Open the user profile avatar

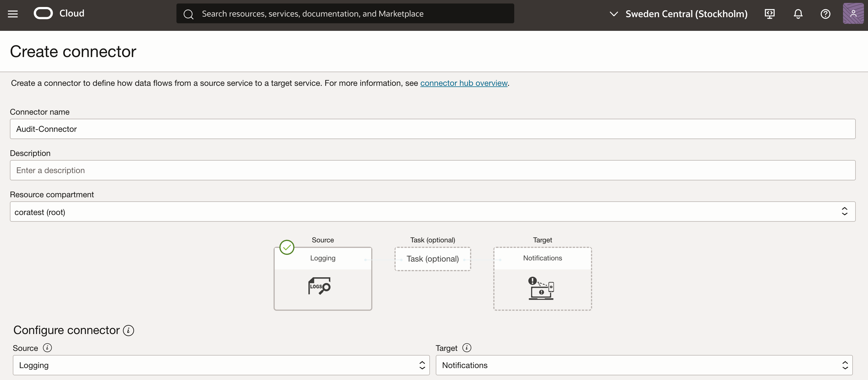(853, 13)
